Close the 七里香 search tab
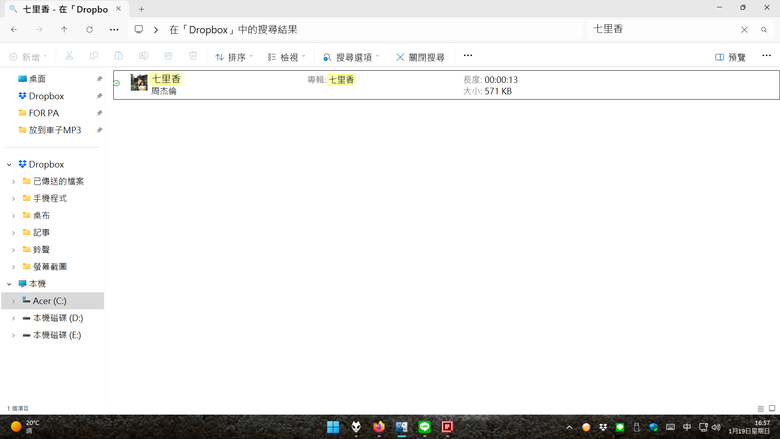780x439 pixels. (118, 9)
